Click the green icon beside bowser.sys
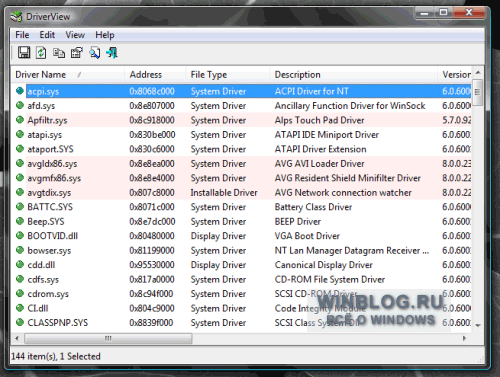Viewport: 500px width, 377px height. click(x=20, y=250)
